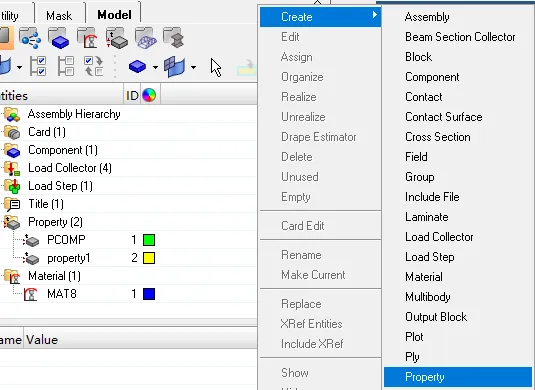Click the Load Step folder icon
The width and height of the screenshot is (535, 390).
click(12, 186)
